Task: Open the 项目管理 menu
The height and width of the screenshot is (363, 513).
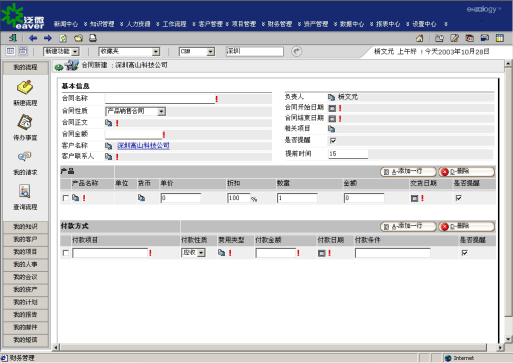Action: [x=244, y=24]
